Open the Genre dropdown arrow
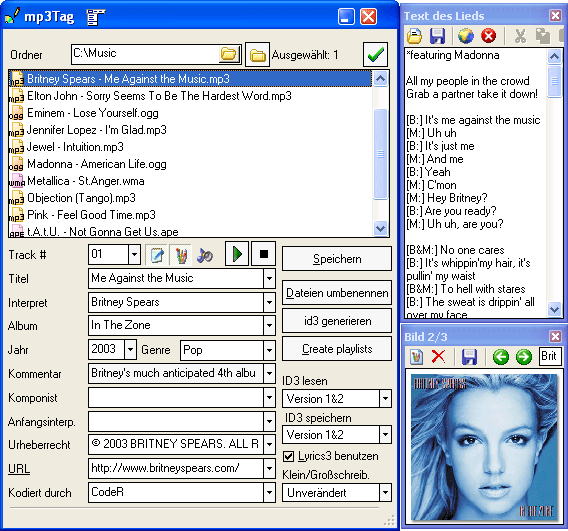Image resolution: width=568 pixels, height=531 pixels. 269,350
